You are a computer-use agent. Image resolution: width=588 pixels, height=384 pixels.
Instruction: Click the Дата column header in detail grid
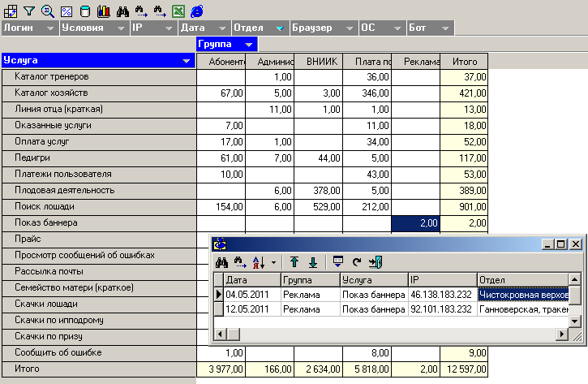[x=247, y=279]
